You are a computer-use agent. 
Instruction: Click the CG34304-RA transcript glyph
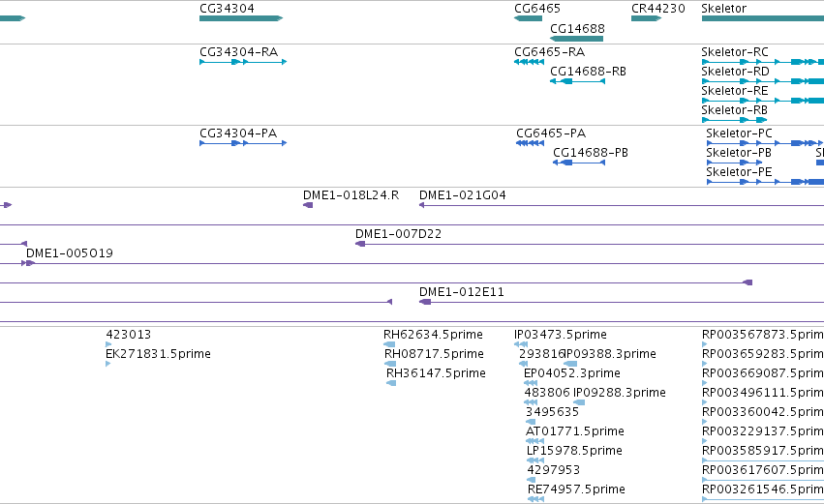[243, 62]
